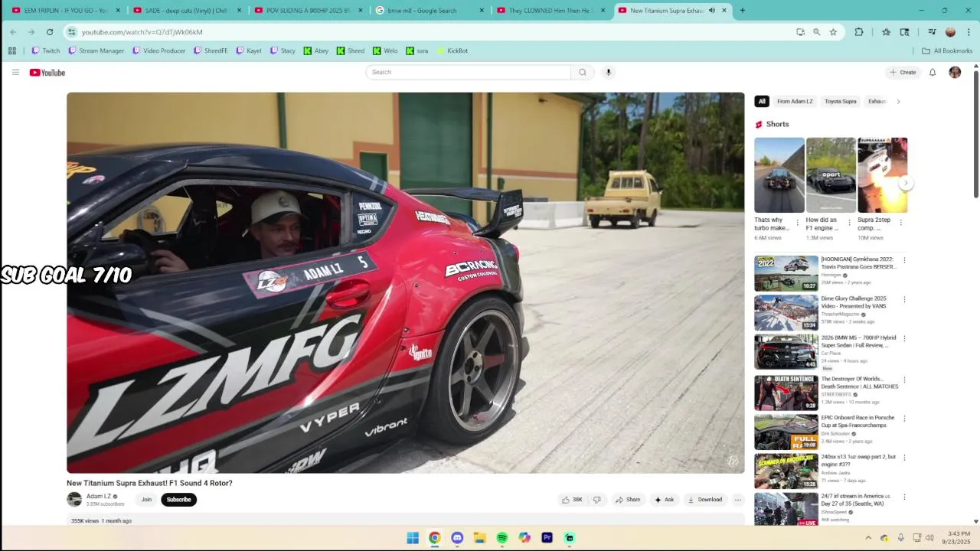Mute the tab via speaker icon

pyautogui.click(x=712, y=11)
